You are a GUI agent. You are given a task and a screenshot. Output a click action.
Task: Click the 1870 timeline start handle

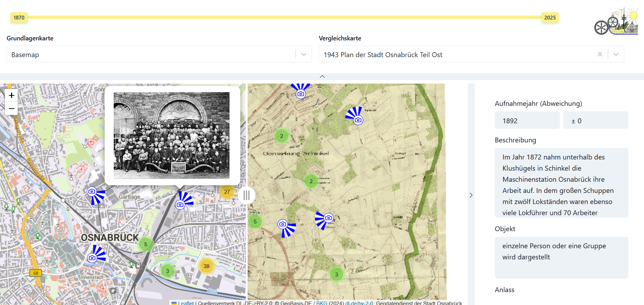point(19,18)
